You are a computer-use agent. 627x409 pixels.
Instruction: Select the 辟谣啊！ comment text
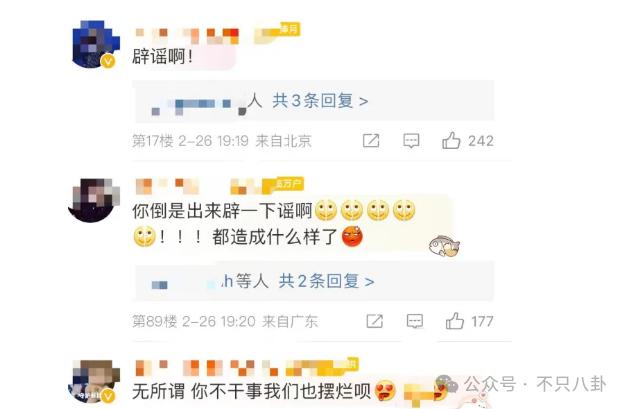163,56
